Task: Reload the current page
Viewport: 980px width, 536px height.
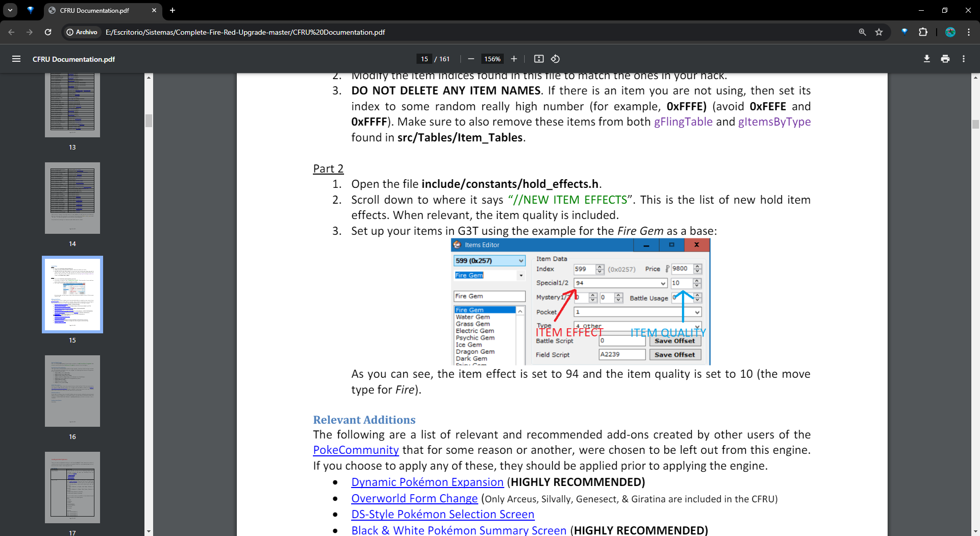Action: pos(48,32)
